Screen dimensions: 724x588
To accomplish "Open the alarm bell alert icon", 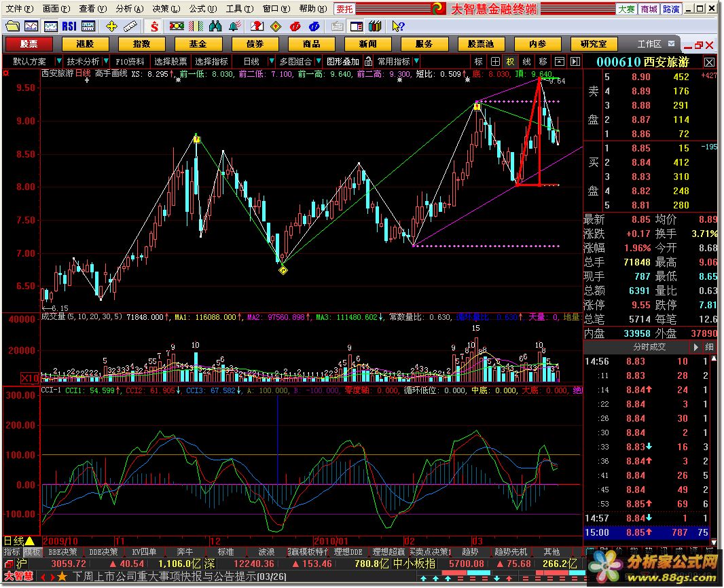I will [x=234, y=26].
